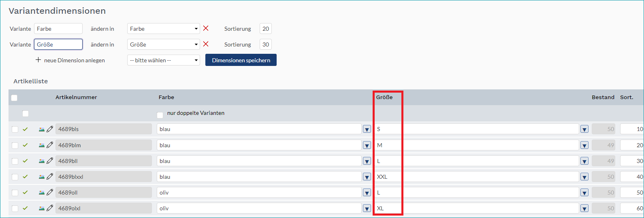Click the Sort. column header
Viewport: 644px width, 218px height.
[x=627, y=97]
